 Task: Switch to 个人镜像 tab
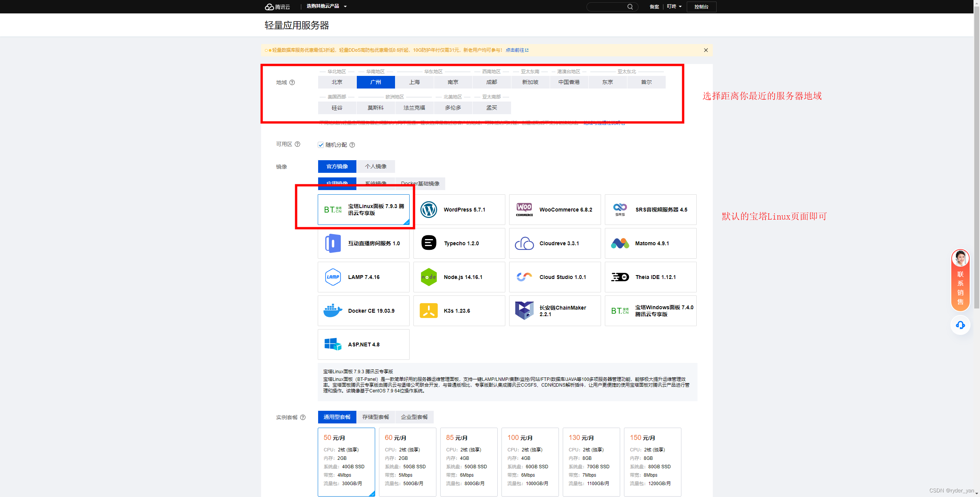coord(376,166)
